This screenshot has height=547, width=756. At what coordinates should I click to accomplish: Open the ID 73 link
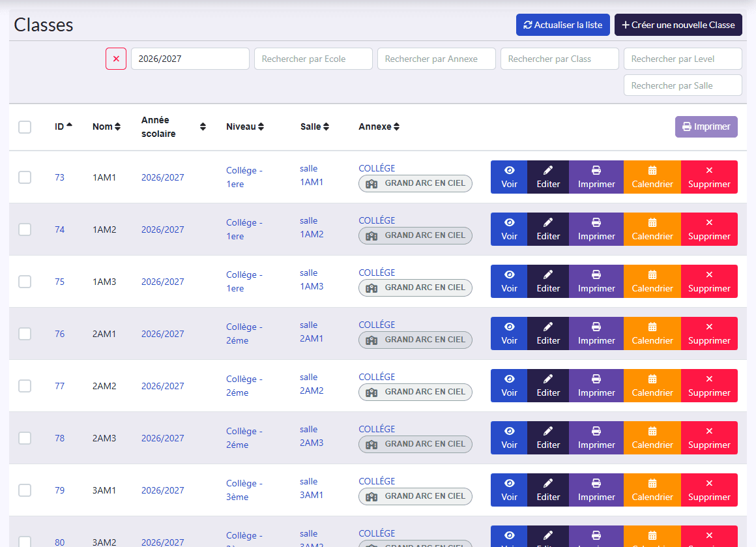pos(59,177)
